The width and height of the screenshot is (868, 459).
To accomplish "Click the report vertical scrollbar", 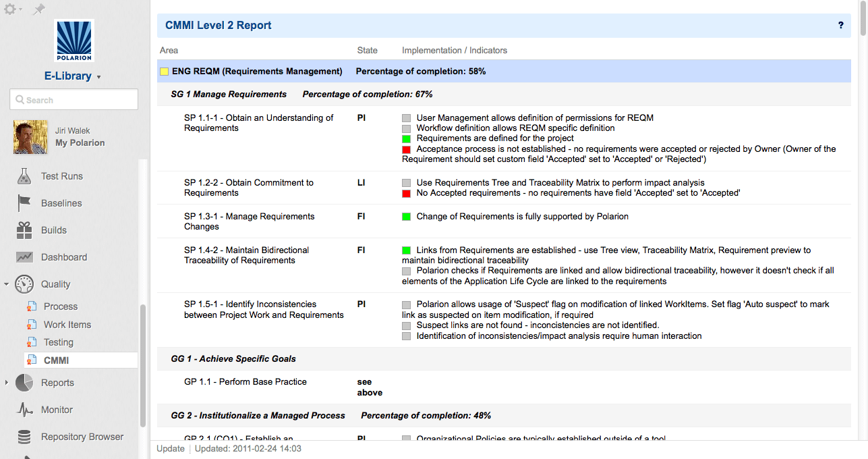I will pos(864,18).
